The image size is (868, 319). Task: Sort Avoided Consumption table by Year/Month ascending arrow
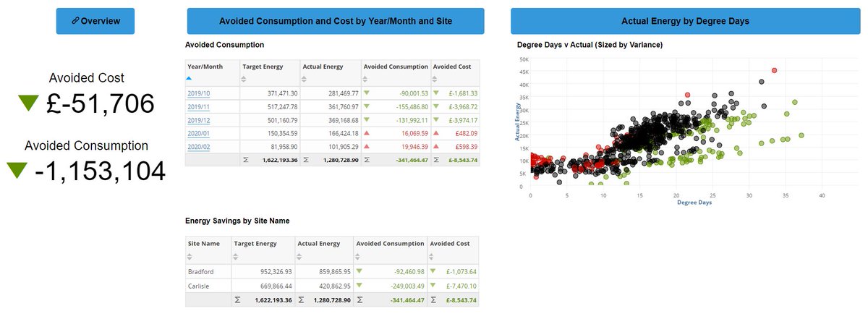190,77
